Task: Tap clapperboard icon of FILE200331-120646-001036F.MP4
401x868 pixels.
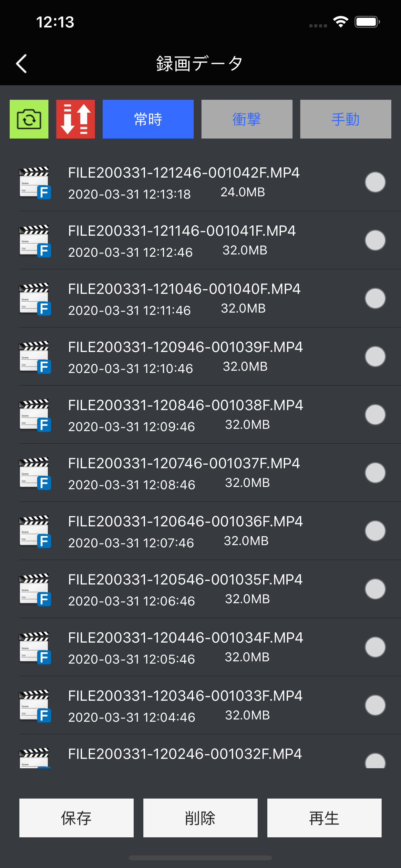Action: click(x=35, y=532)
